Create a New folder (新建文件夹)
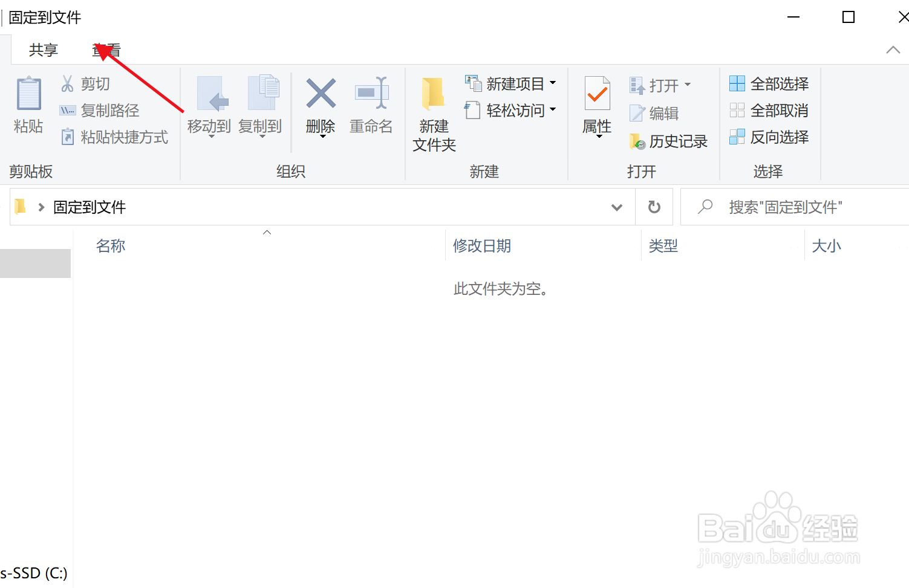The width and height of the screenshot is (909, 588). pyautogui.click(x=434, y=115)
